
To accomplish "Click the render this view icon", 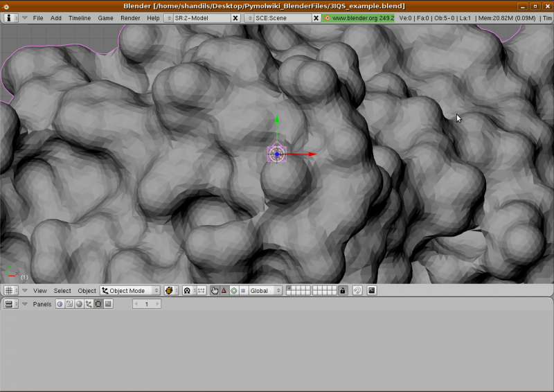I will (x=371, y=291).
